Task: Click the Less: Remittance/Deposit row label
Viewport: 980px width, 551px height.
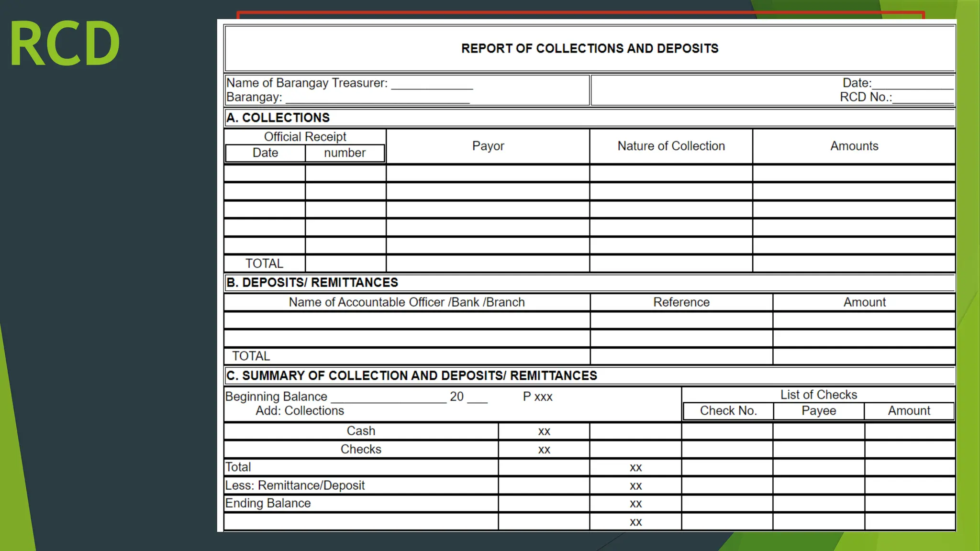Action: point(295,485)
